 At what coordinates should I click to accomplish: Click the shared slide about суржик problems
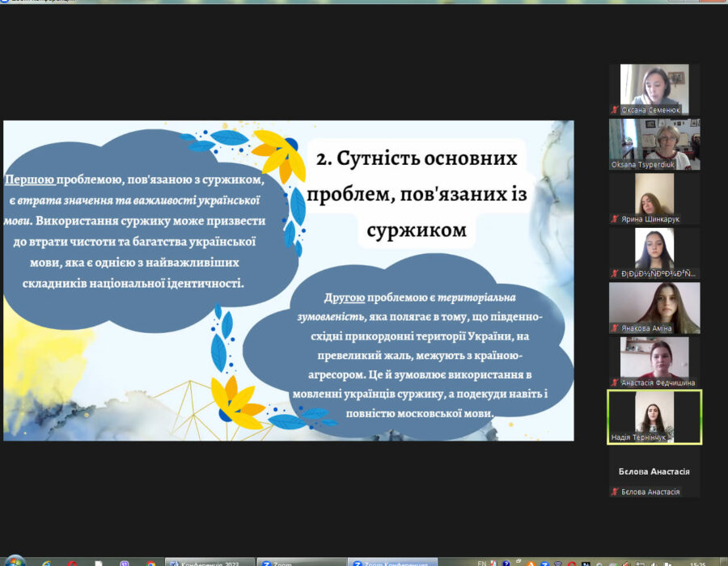288,281
